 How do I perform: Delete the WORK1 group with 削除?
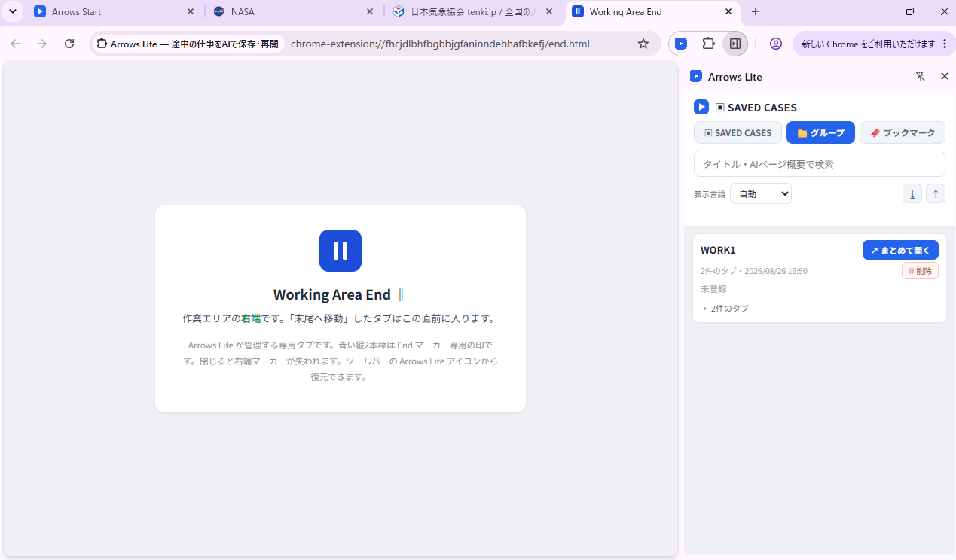coord(920,271)
